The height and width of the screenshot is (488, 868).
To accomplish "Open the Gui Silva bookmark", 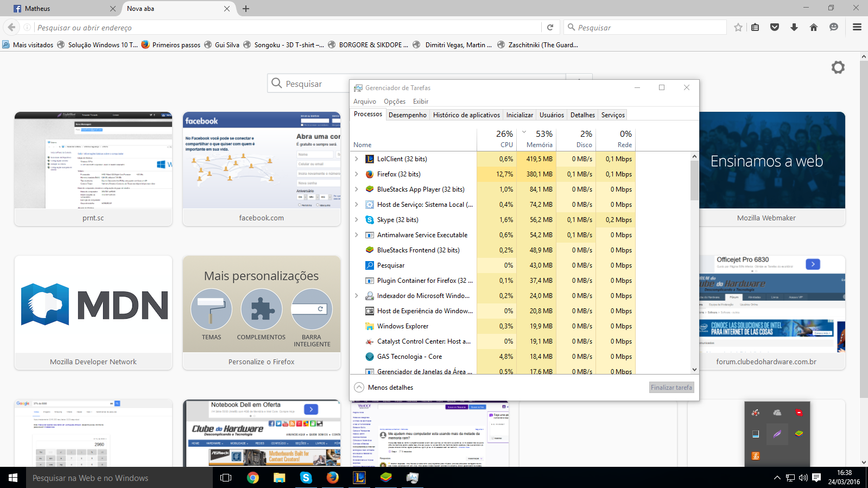I will pyautogui.click(x=221, y=45).
